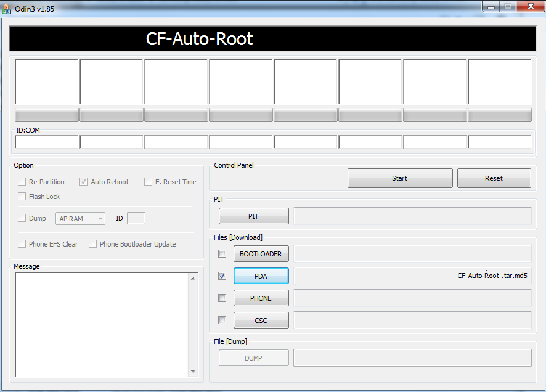Click the Odin3 app icon in title bar
Screen dimensions: 546x392
point(6,9)
